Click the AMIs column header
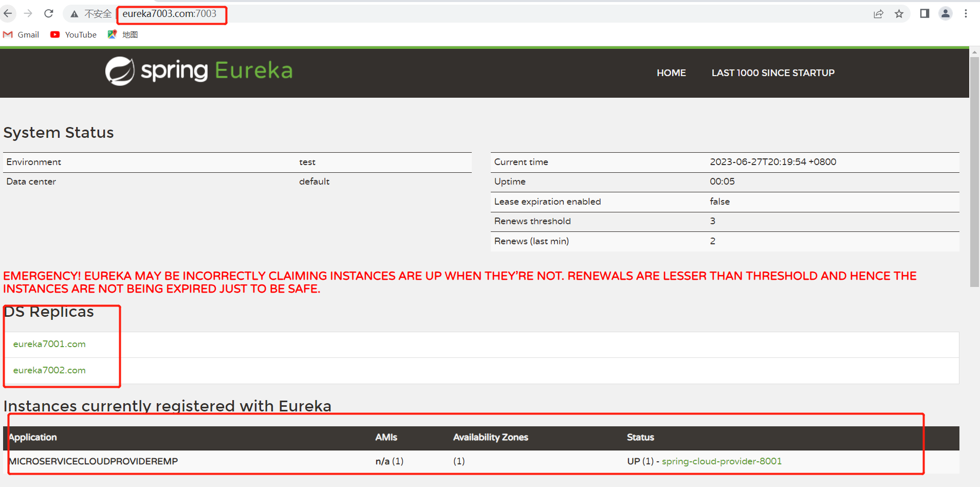 386,437
